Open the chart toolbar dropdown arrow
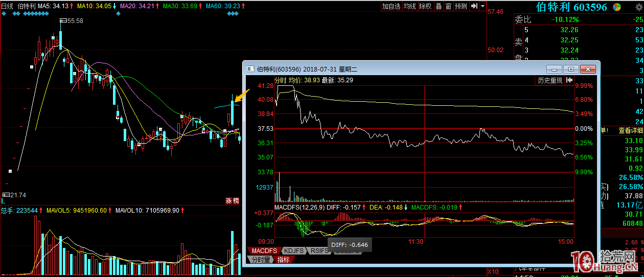The height and width of the screenshot is (277, 644). pyautogui.click(x=482, y=6)
